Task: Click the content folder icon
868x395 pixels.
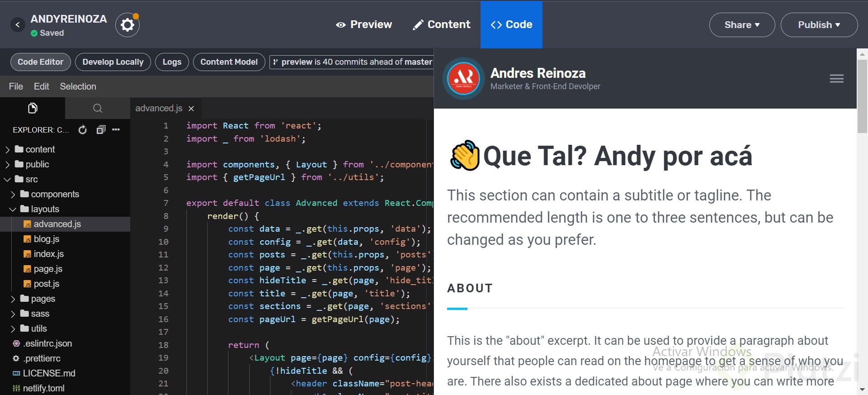Action: coord(19,149)
